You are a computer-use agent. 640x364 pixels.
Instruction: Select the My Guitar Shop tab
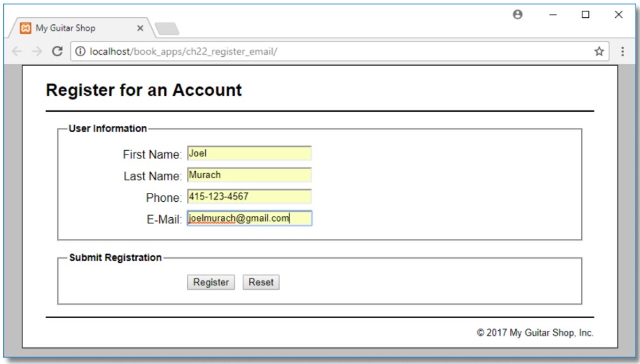81,28
